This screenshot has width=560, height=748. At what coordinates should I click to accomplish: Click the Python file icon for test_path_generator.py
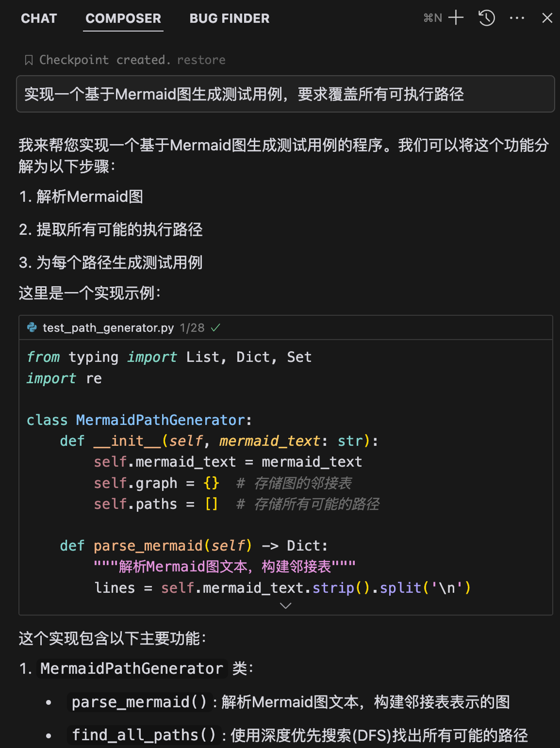tap(32, 327)
